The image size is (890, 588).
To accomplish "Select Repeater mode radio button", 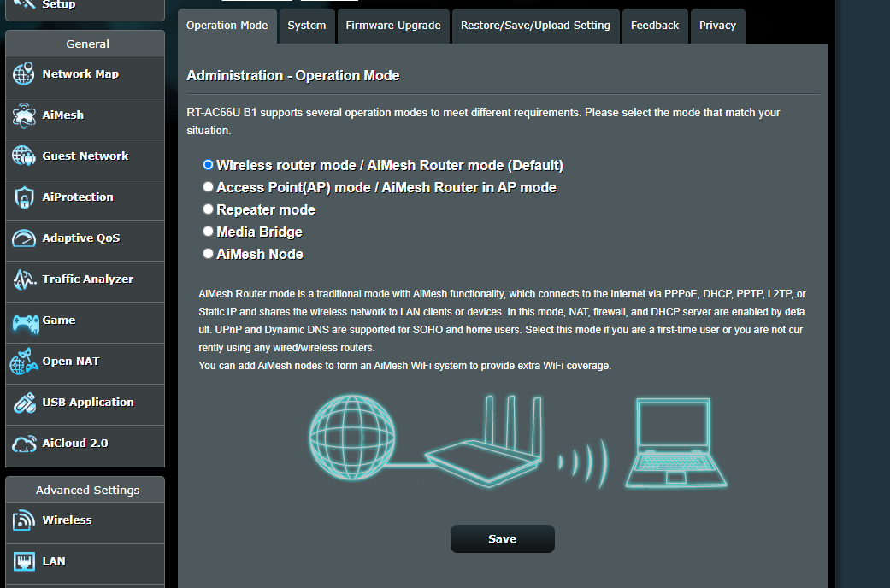I will point(209,209).
